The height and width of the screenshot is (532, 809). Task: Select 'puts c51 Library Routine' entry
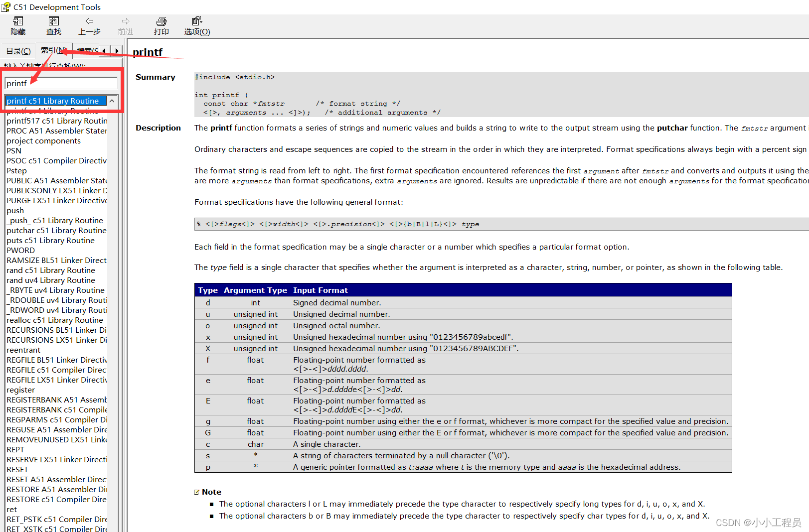coord(51,240)
